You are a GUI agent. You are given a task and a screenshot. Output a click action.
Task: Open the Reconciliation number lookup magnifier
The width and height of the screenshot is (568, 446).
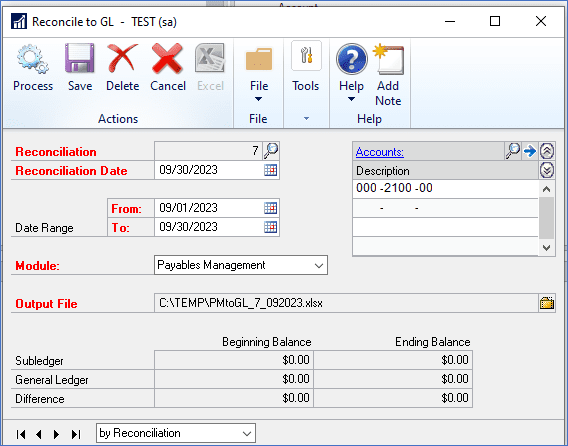tap(271, 150)
